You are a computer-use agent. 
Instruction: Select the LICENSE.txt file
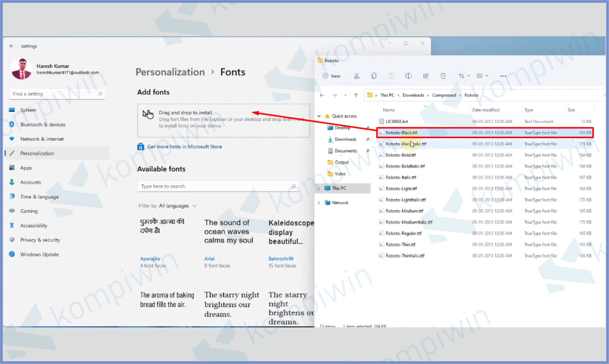click(x=485, y=121)
